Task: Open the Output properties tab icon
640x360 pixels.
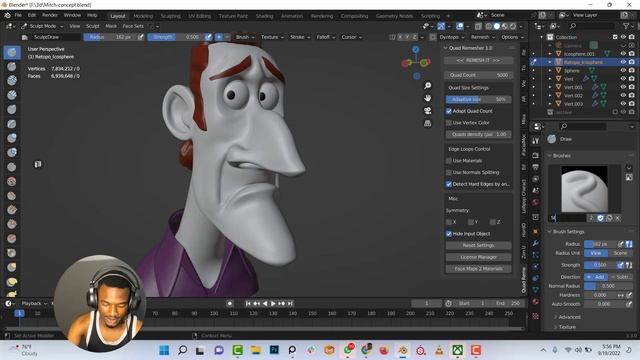Action: (x=536, y=167)
